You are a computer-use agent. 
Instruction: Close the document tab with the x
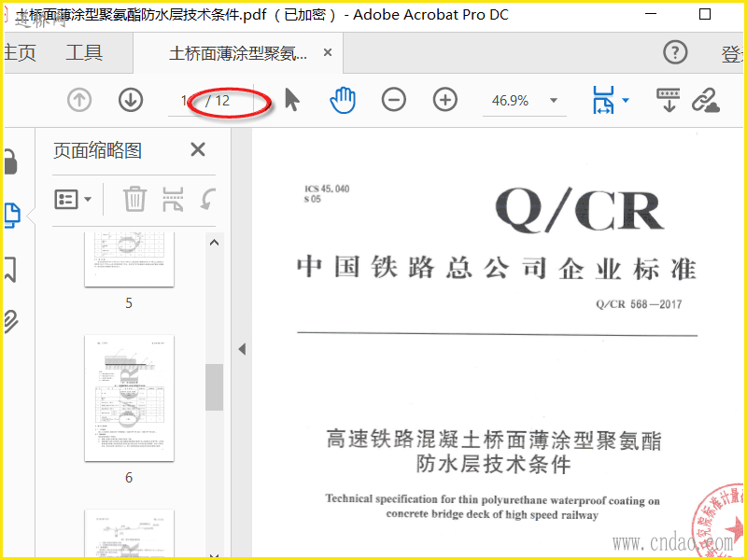[328, 52]
